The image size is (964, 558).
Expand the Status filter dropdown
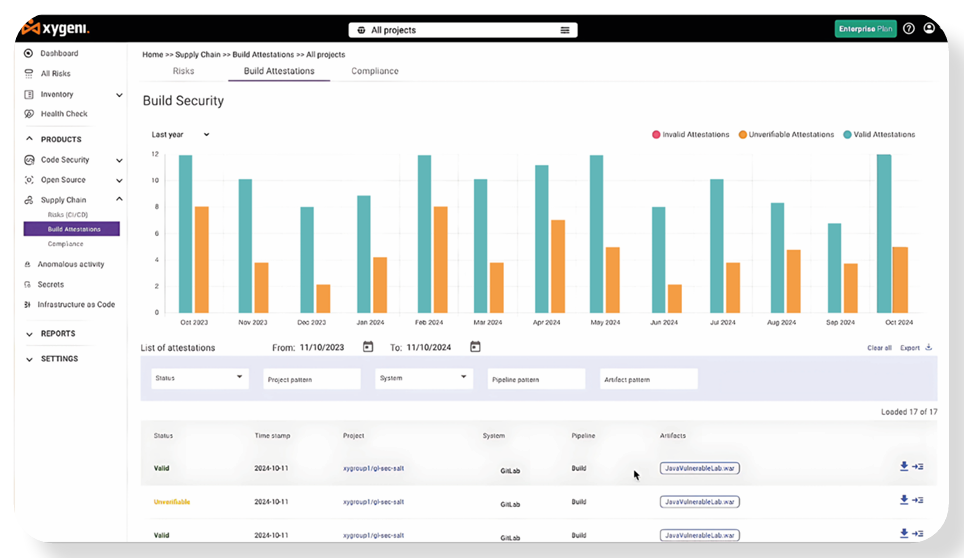click(199, 378)
